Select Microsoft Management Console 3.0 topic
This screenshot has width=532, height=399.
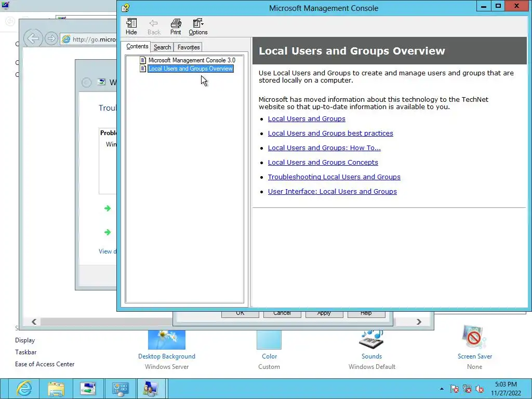coord(192,60)
